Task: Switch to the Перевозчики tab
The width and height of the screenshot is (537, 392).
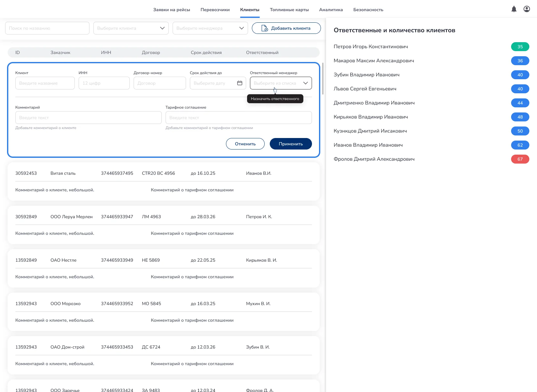Action: [215, 10]
